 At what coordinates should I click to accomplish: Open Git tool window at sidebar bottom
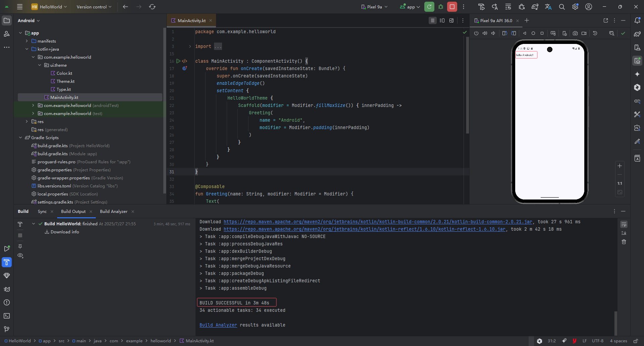coord(7,329)
